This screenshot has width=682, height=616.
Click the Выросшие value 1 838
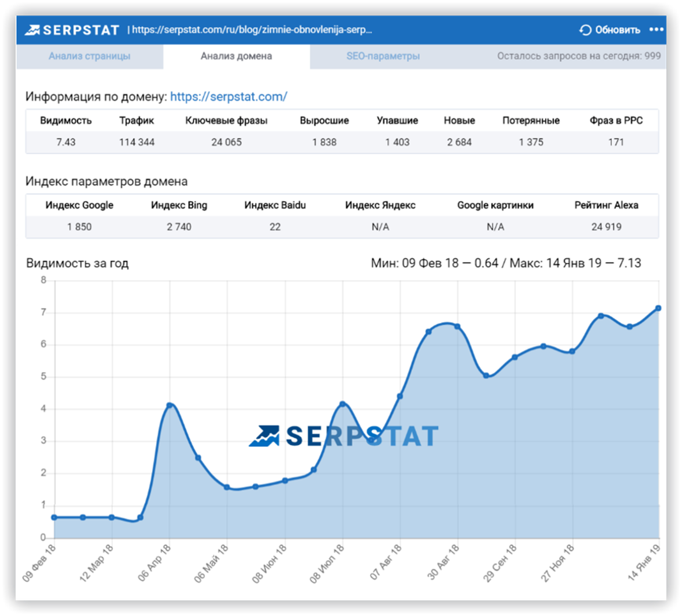coord(324,142)
